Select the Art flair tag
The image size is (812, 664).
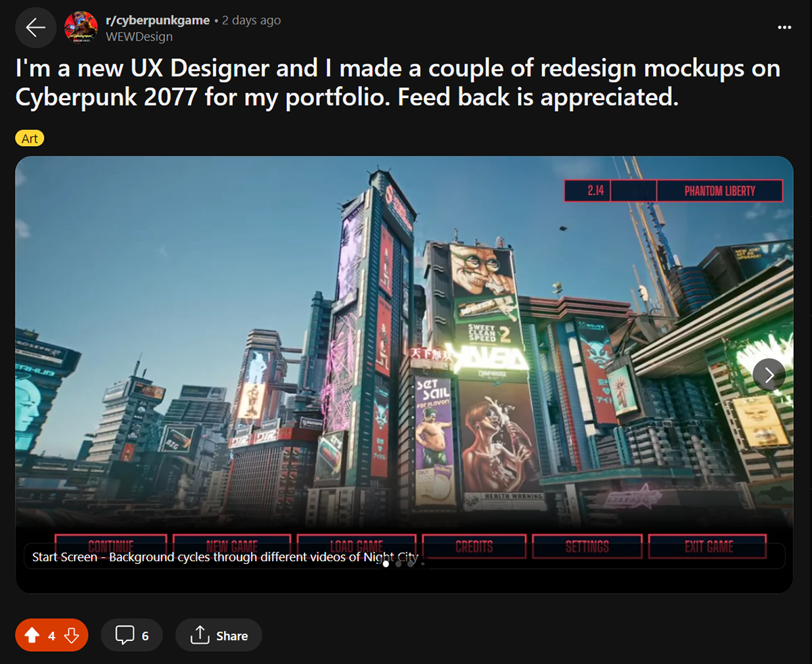pos(30,138)
